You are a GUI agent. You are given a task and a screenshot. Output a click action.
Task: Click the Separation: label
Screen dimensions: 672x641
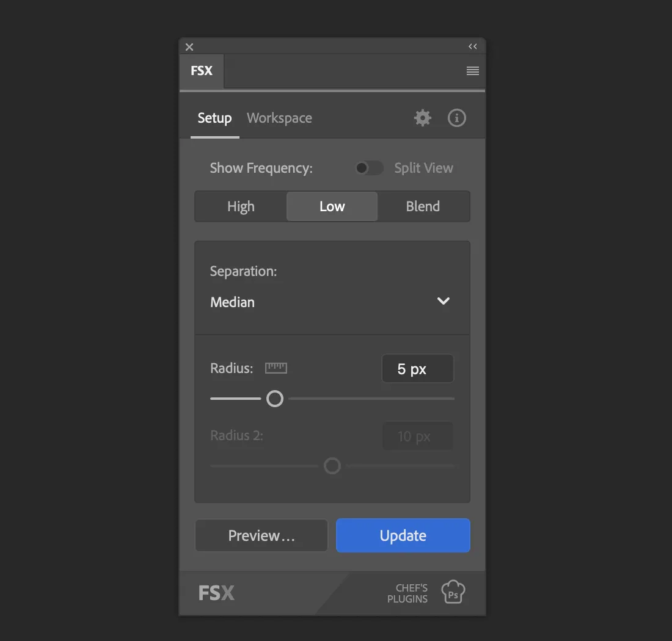243,271
